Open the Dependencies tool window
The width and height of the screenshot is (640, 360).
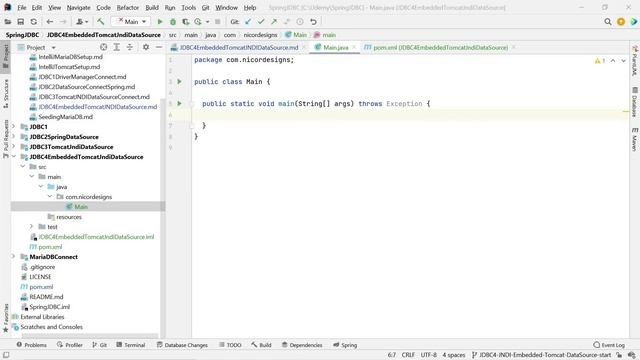(302, 345)
